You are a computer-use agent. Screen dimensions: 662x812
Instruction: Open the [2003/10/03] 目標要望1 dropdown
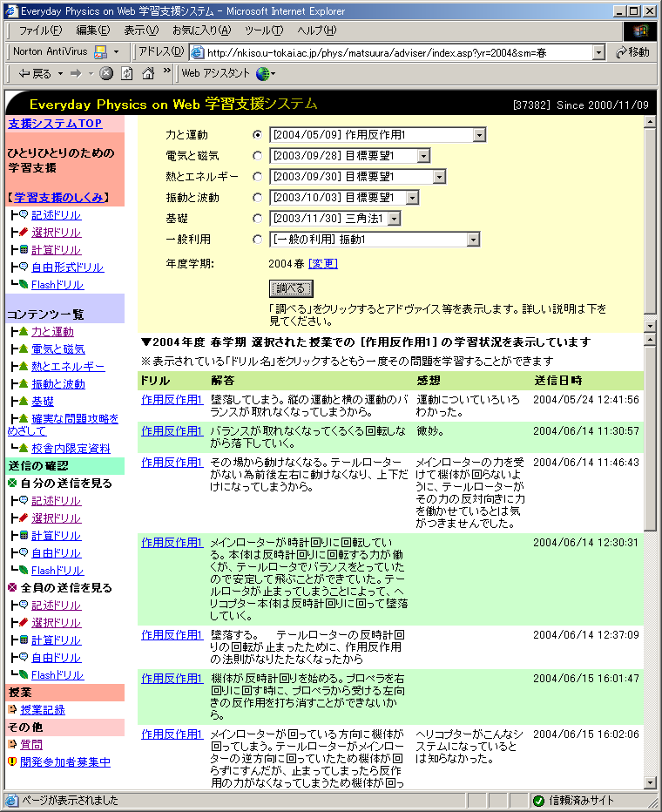pos(344,197)
